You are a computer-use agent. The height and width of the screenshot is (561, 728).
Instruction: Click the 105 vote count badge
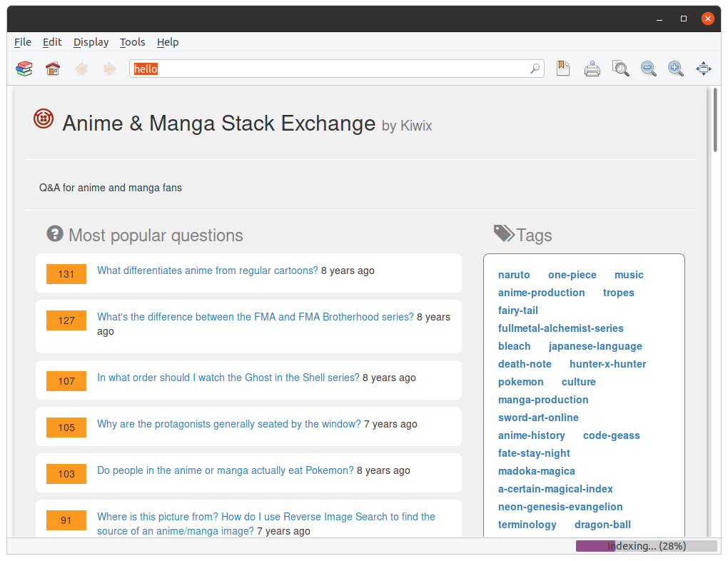click(66, 428)
